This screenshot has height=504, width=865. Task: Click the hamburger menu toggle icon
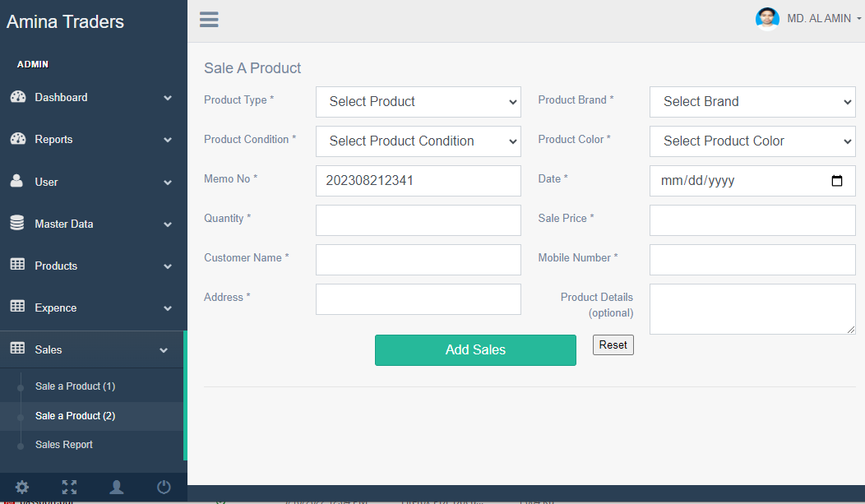click(x=209, y=20)
